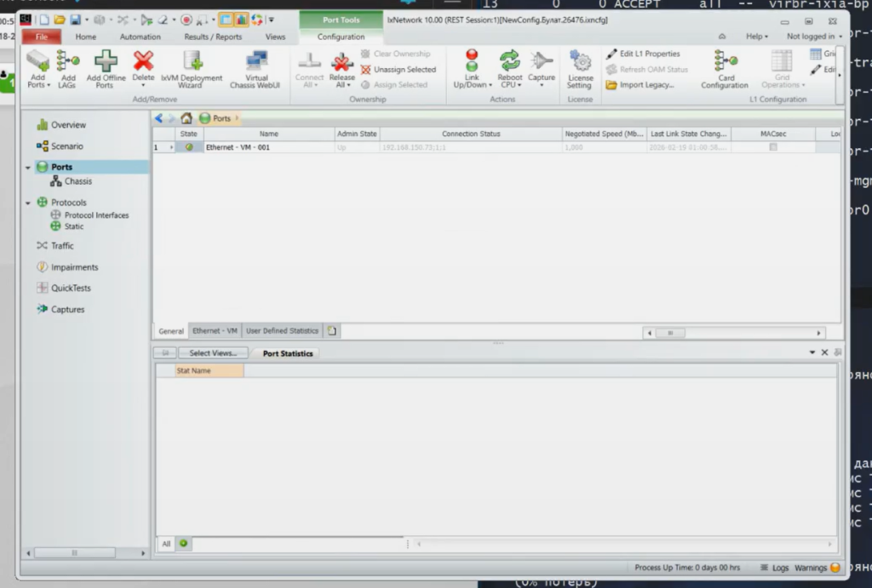
Task: Click the Reboot CPU icon
Action: click(x=509, y=61)
